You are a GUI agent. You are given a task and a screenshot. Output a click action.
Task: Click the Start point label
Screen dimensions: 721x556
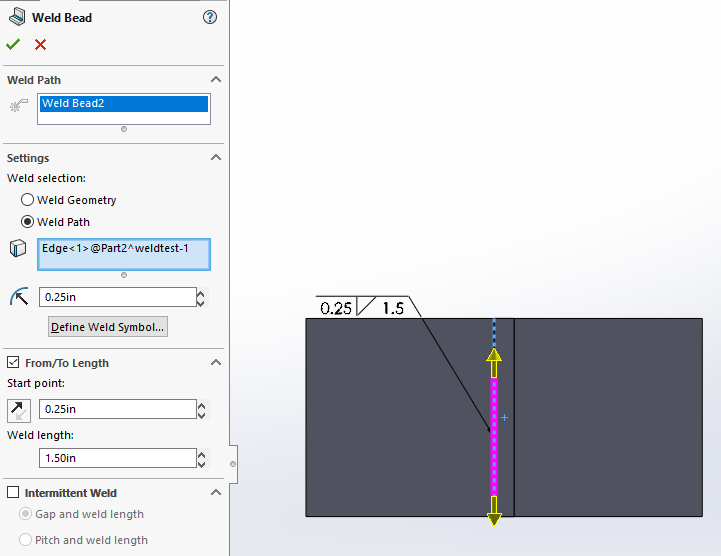36,384
